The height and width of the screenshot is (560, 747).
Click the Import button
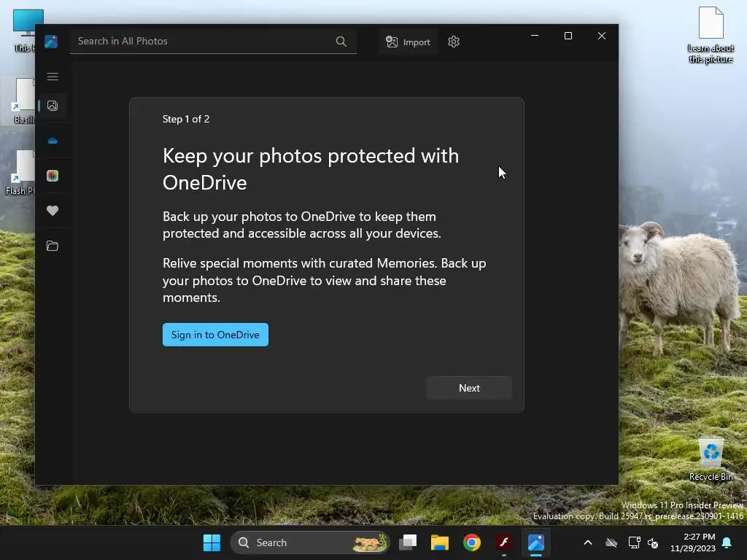[x=409, y=42]
